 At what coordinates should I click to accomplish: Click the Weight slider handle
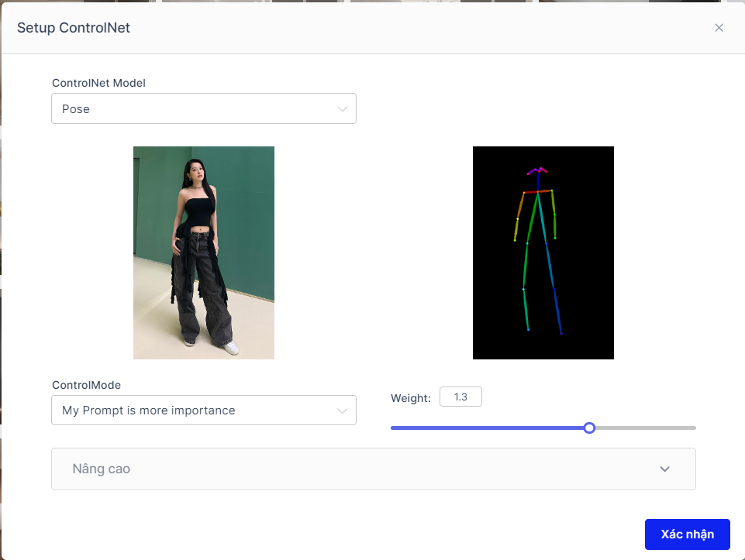point(589,427)
